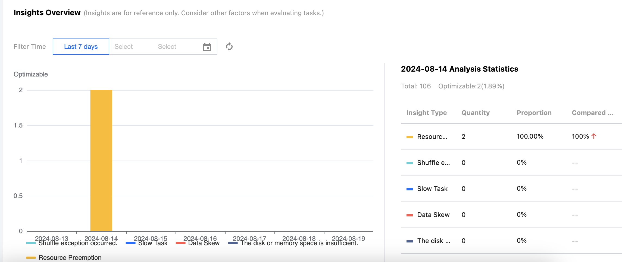This screenshot has width=644, height=262.
Task: Click the yellow Resource swatch in table
Action: (x=409, y=137)
